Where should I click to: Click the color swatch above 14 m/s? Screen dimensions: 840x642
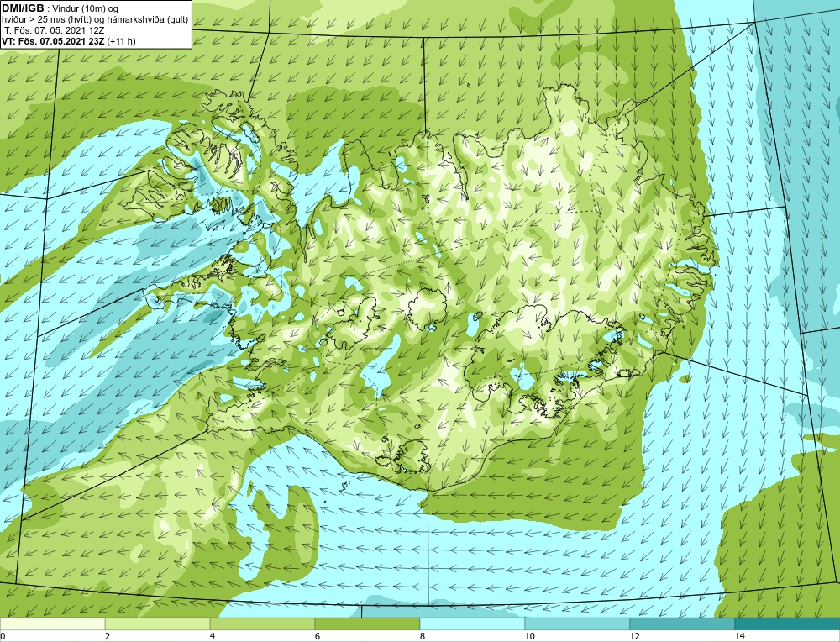(x=788, y=624)
